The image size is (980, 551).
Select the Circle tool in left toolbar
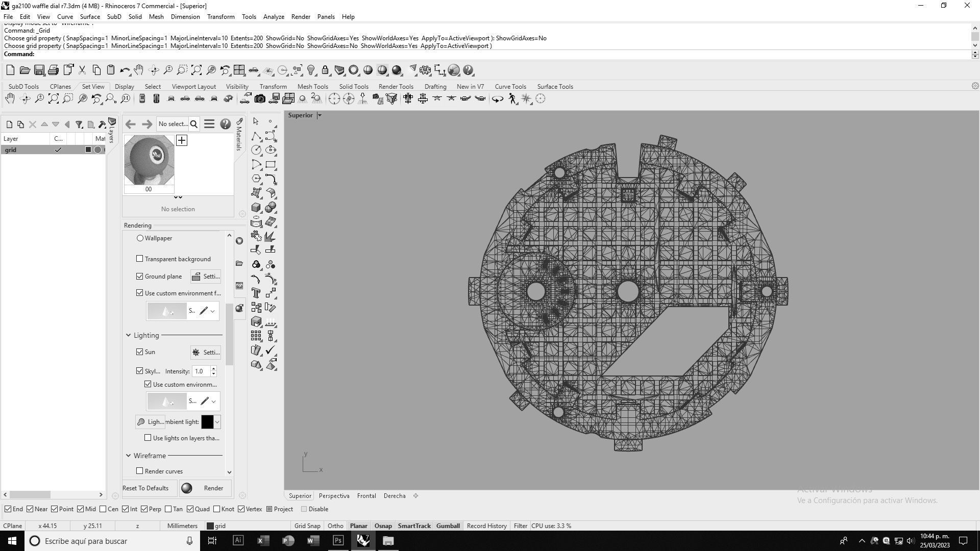[x=256, y=150]
